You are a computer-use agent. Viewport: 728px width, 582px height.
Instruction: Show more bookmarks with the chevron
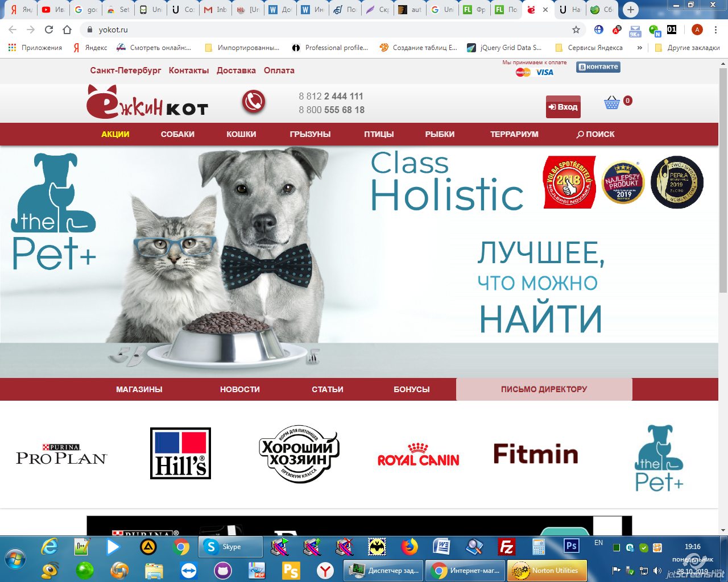tap(640, 48)
